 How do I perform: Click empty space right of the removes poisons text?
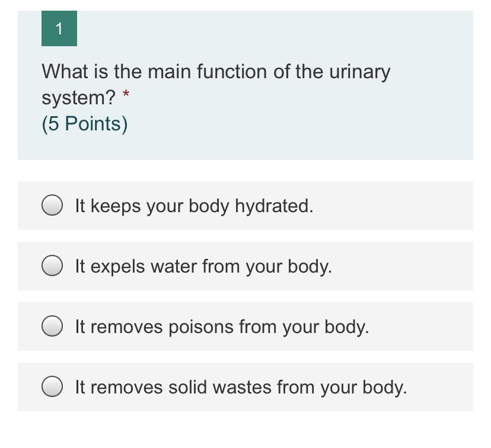(x=421, y=327)
